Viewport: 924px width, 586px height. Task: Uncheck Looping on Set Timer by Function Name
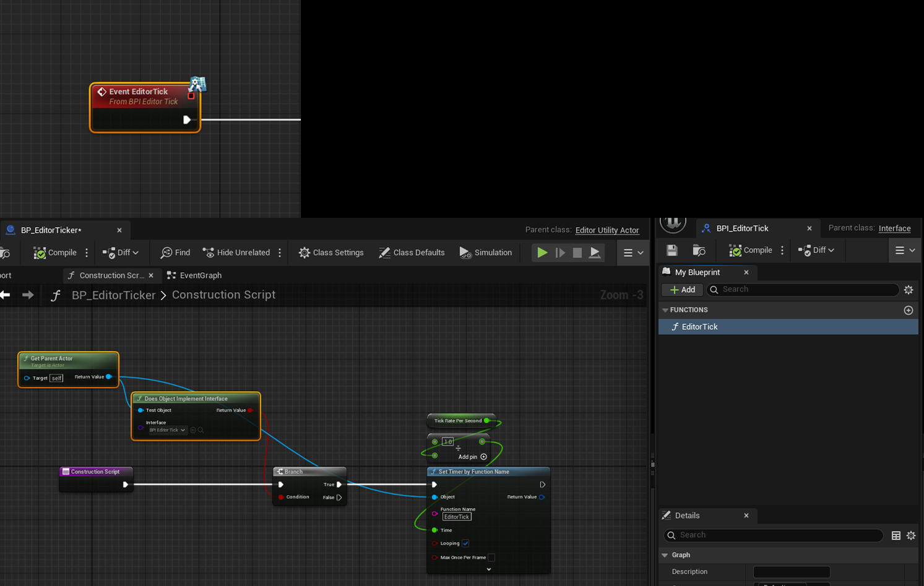465,543
